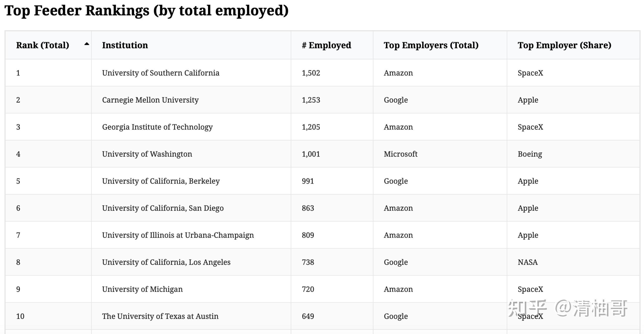
Task: Sort by Institution column header
Action: 125,45
